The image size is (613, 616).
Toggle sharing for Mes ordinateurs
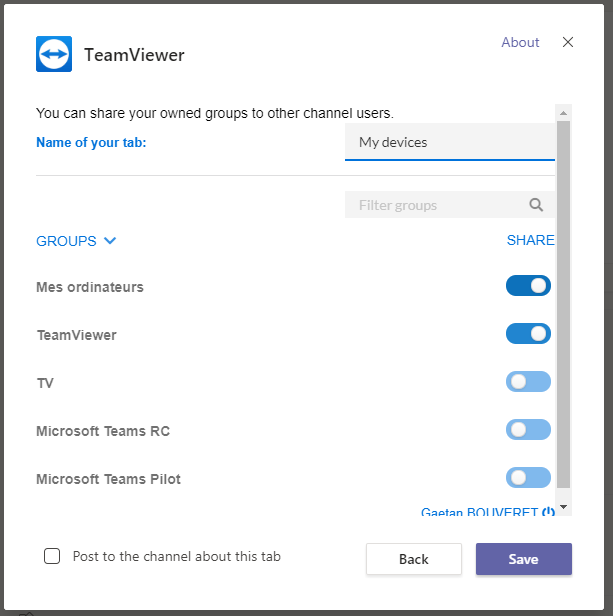pos(528,286)
